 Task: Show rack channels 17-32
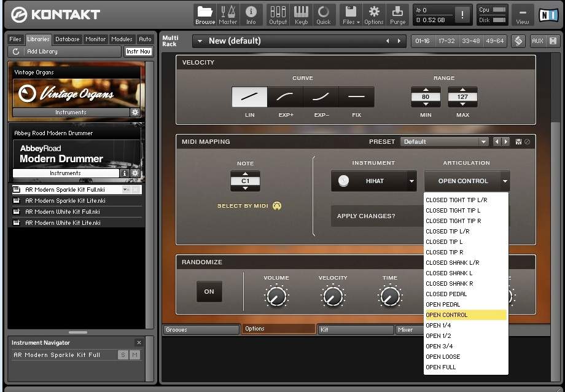(446, 41)
